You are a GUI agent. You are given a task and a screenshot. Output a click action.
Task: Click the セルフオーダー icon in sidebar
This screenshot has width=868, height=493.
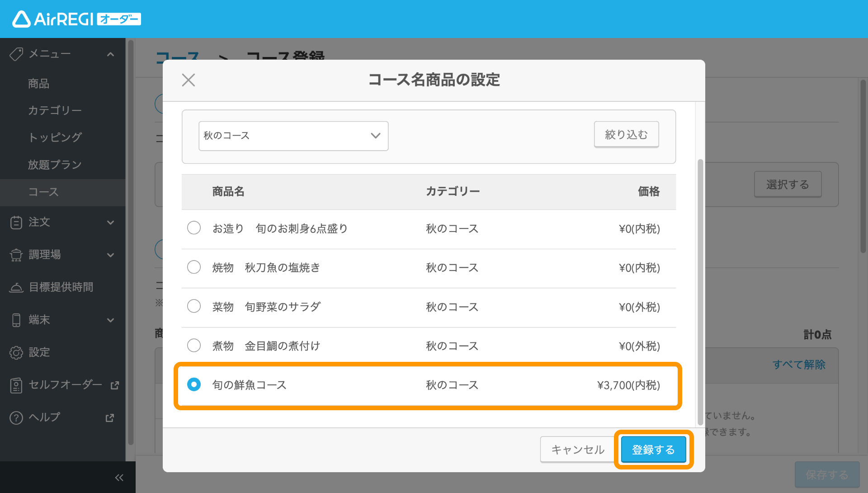pos(16,385)
